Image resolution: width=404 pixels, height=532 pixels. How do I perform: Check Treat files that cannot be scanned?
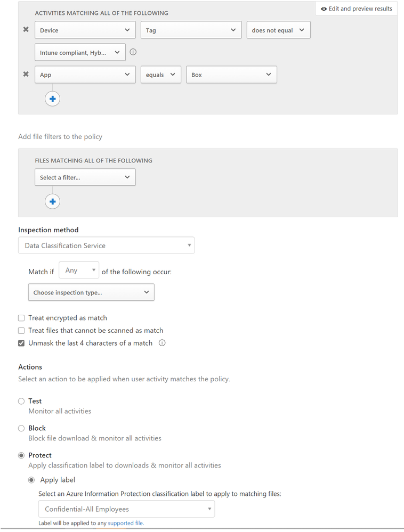click(21, 331)
